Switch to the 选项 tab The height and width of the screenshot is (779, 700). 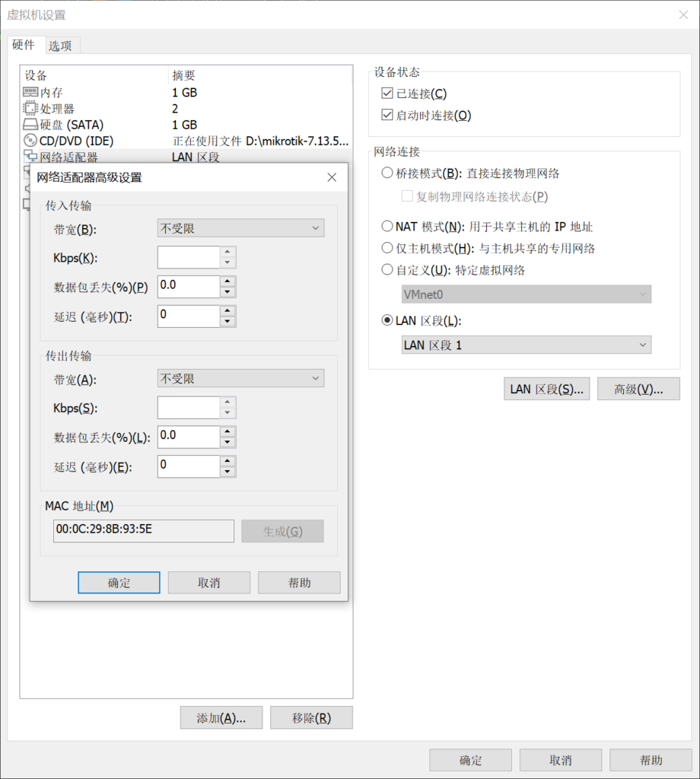tap(60, 46)
